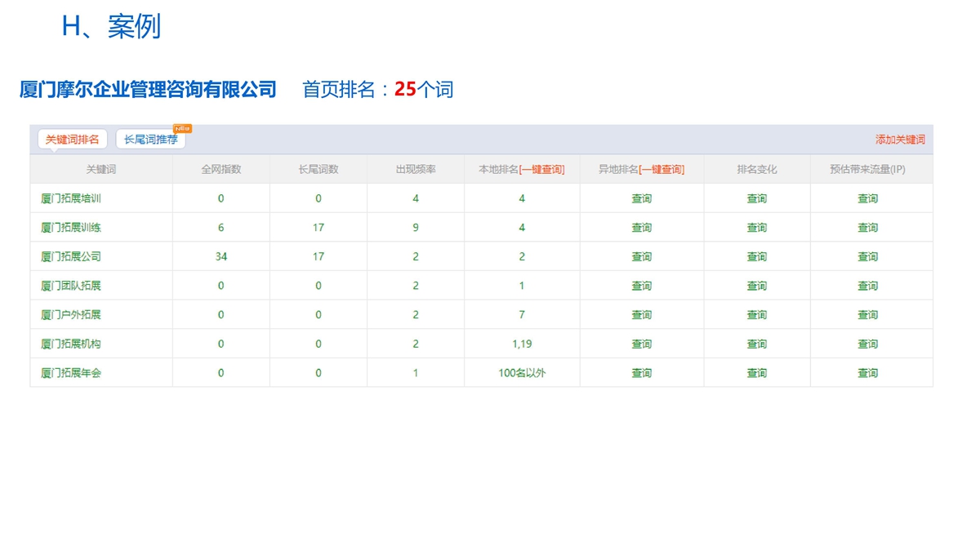Query 排名变化 for 厦门户外拓展
The height and width of the screenshot is (551, 980).
tap(757, 315)
